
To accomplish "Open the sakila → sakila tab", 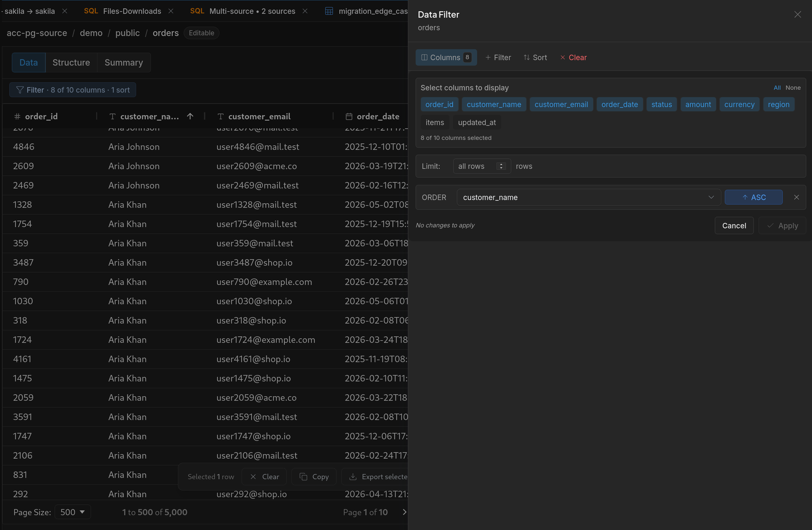I will tap(29, 11).
